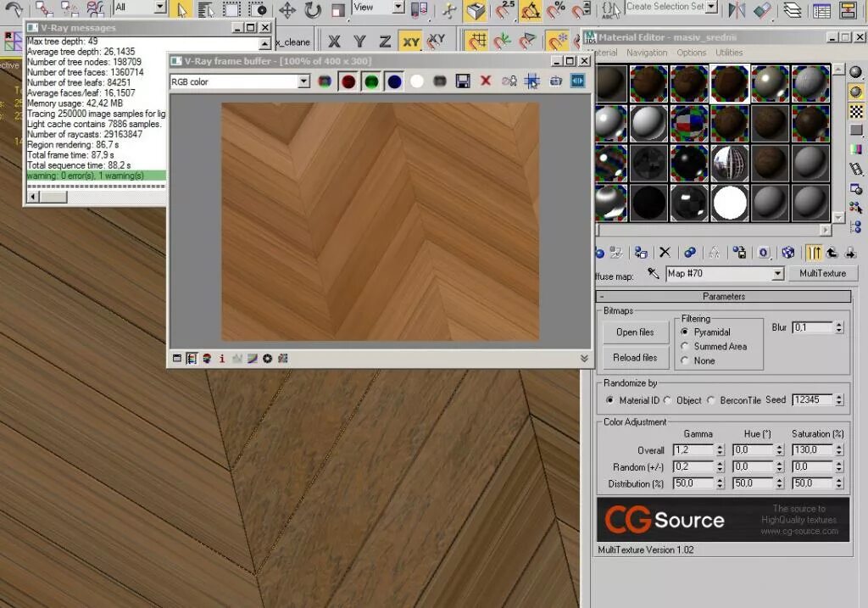Select the red channel in V-Ray frame buffer

point(347,80)
